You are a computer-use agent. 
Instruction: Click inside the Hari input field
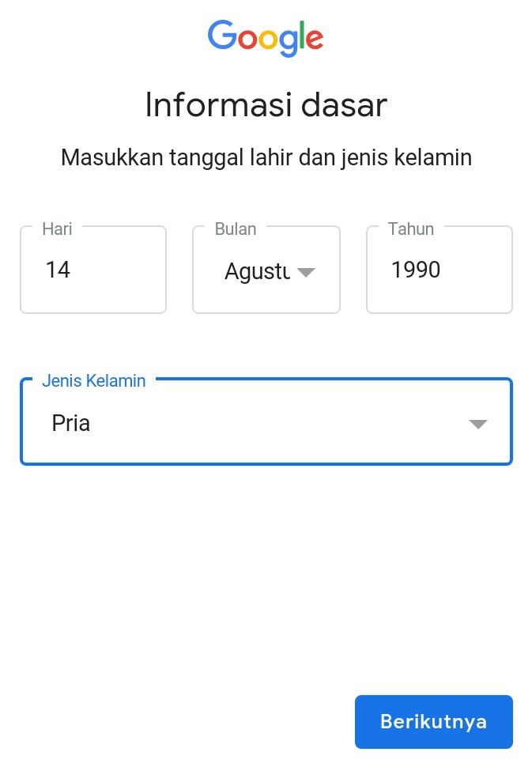coord(92,270)
